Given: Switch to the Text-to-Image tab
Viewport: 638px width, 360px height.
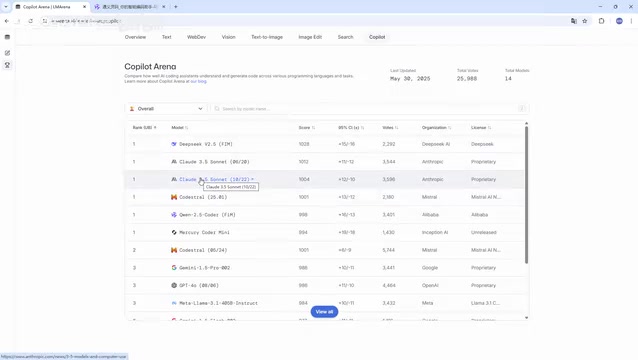Looking at the screenshot, I should tap(267, 37).
